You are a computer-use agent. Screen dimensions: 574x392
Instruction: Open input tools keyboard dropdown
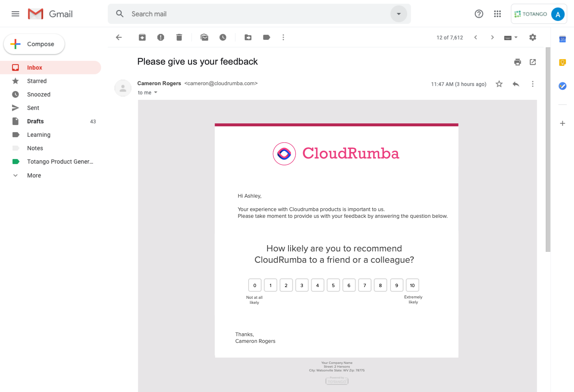pos(511,37)
